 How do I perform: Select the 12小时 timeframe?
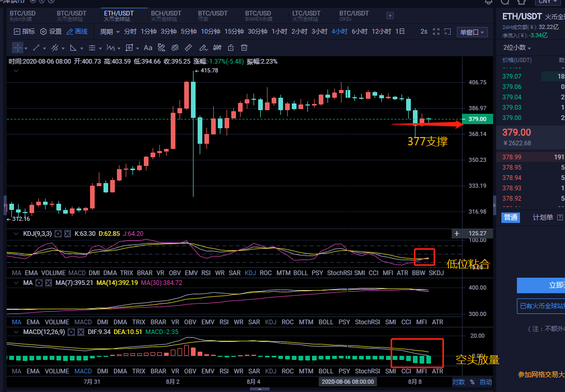(x=381, y=32)
